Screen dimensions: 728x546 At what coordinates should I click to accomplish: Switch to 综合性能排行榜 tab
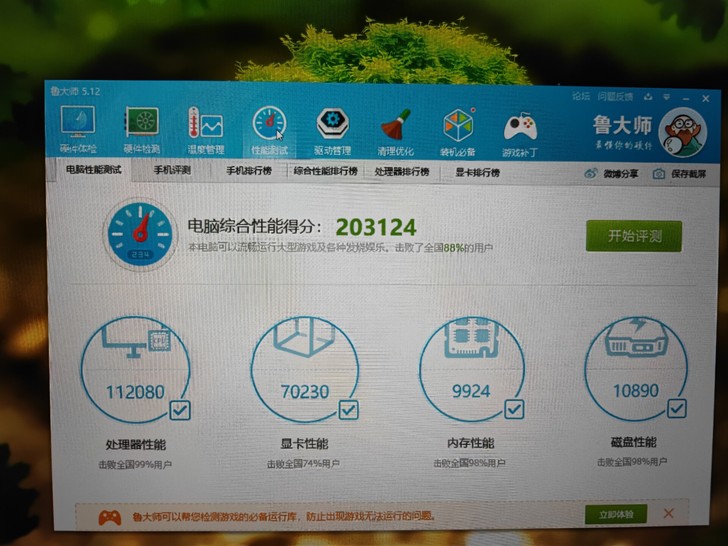click(x=325, y=171)
